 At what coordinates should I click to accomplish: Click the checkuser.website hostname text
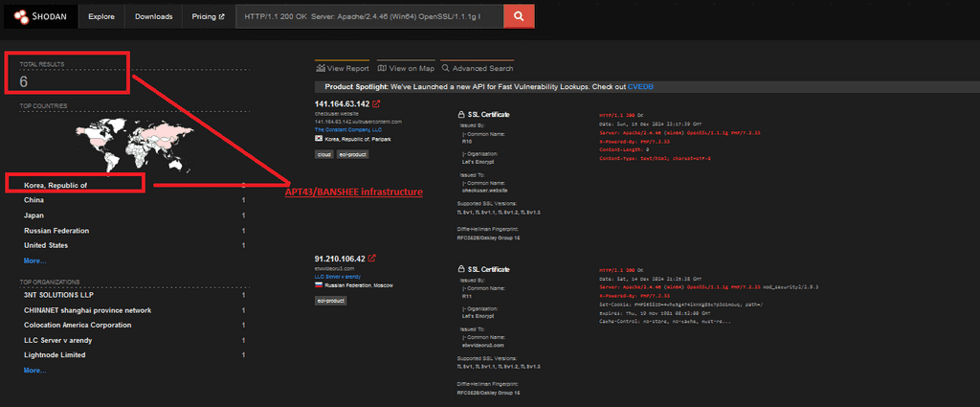[332, 113]
